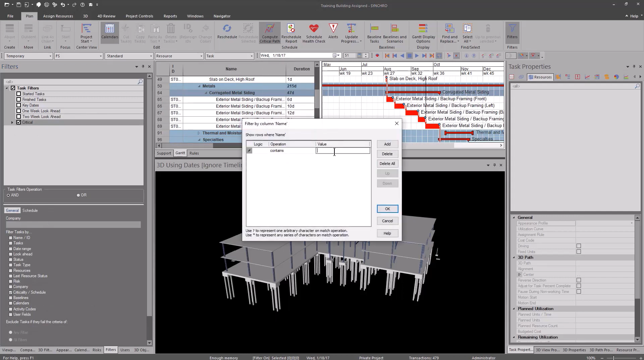Screen dimensions: 644x360
Task: Switch to the 4D Review ribbon tab
Action: coord(106,16)
